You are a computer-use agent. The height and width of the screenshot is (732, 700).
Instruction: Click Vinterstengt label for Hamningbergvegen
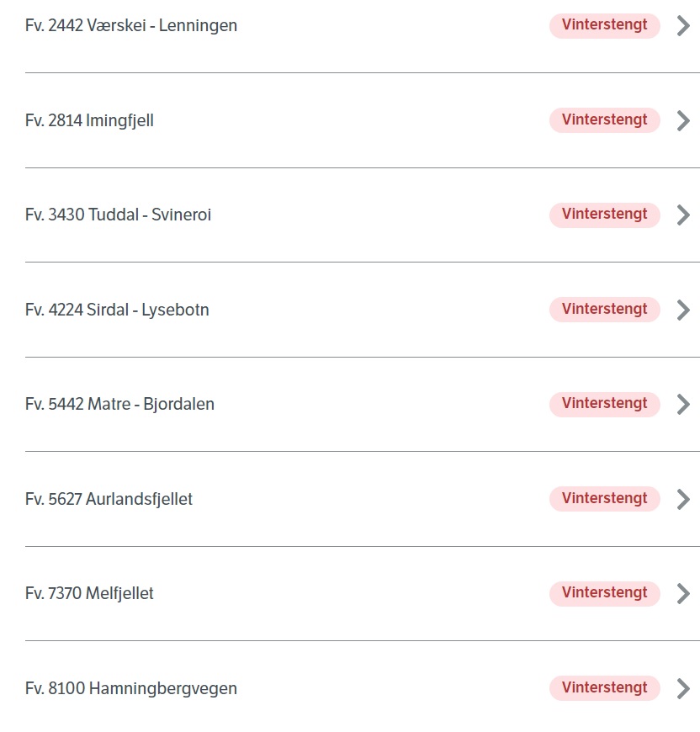coord(605,687)
